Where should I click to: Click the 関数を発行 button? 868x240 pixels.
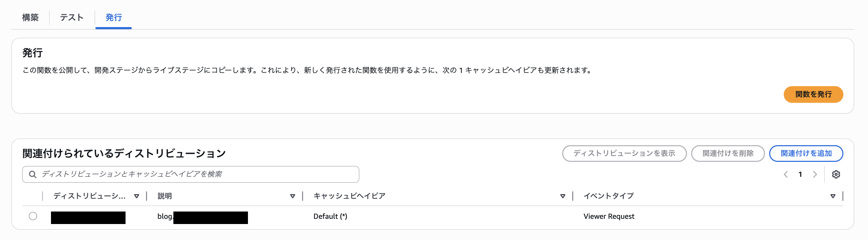(813, 94)
